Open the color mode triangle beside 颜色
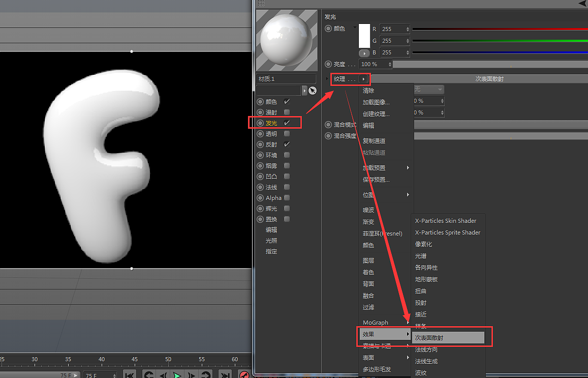Screen dimensions: 588x378 (x=355, y=27)
